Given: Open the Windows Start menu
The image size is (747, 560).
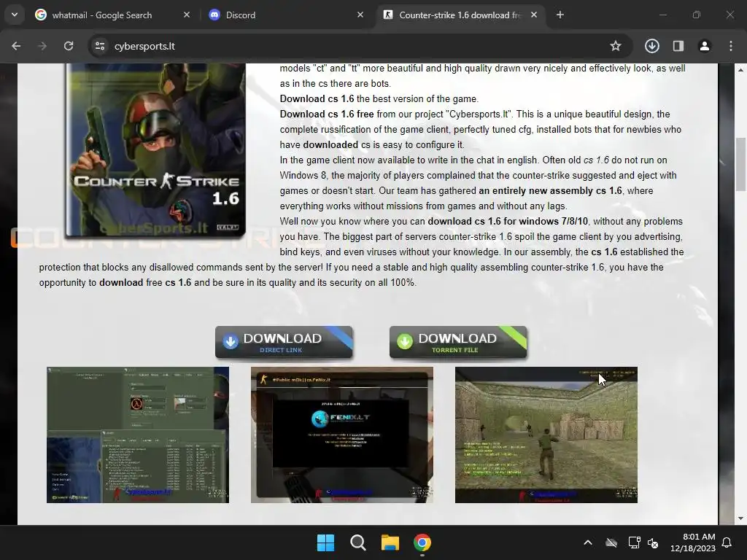Looking at the screenshot, I should pyautogui.click(x=326, y=542).
